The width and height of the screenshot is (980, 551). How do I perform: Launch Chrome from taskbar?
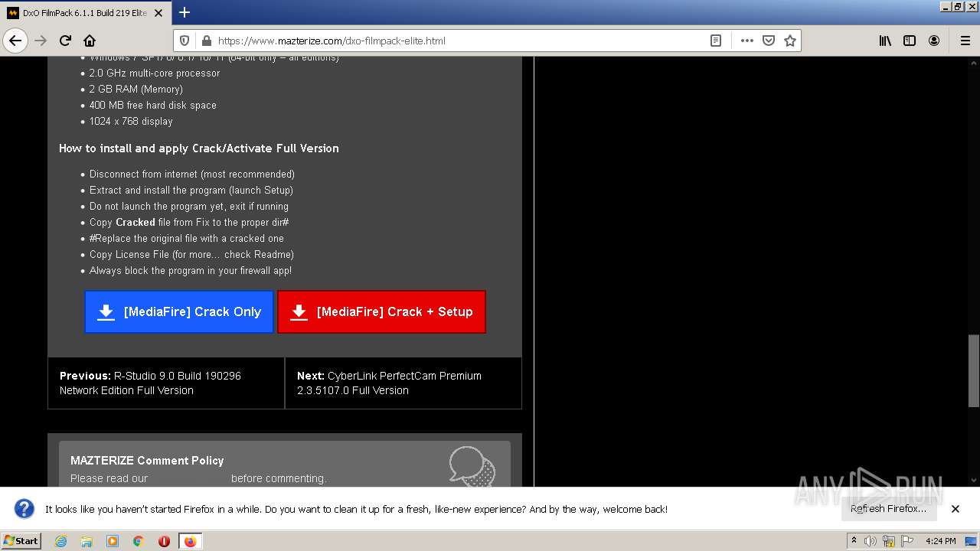point(139,541)
